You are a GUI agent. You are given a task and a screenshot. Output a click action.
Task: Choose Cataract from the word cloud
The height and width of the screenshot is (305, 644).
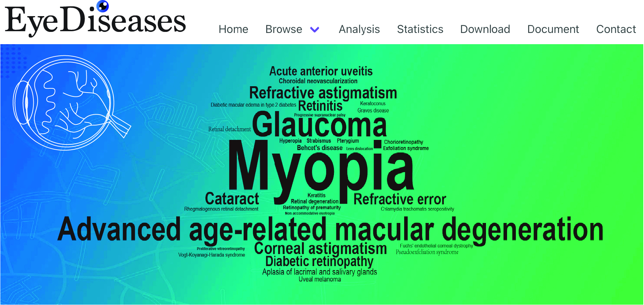tap(232, 199)
